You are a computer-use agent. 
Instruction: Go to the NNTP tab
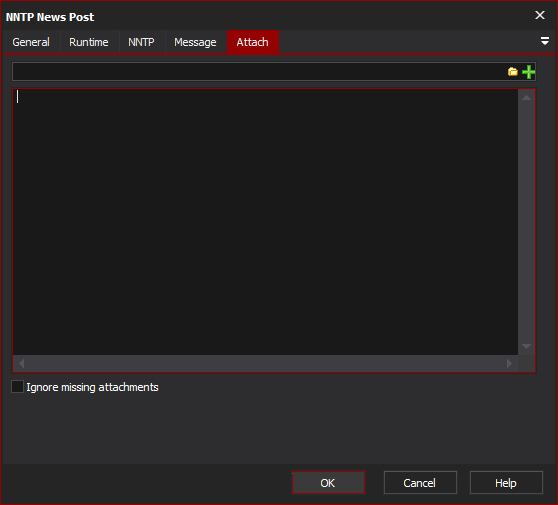141,42
